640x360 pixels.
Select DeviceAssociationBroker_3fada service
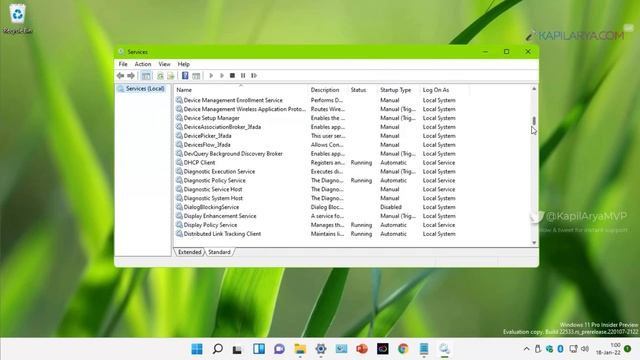[x=222, y=127]
